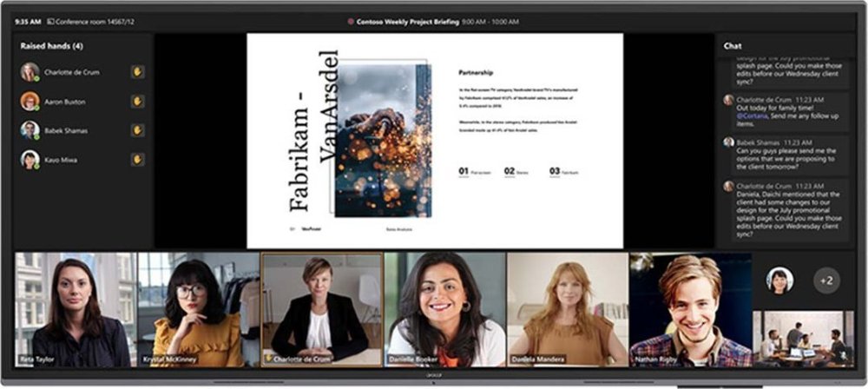Click Charlotte de Crum's raised hand icon

tap(137, 72)
